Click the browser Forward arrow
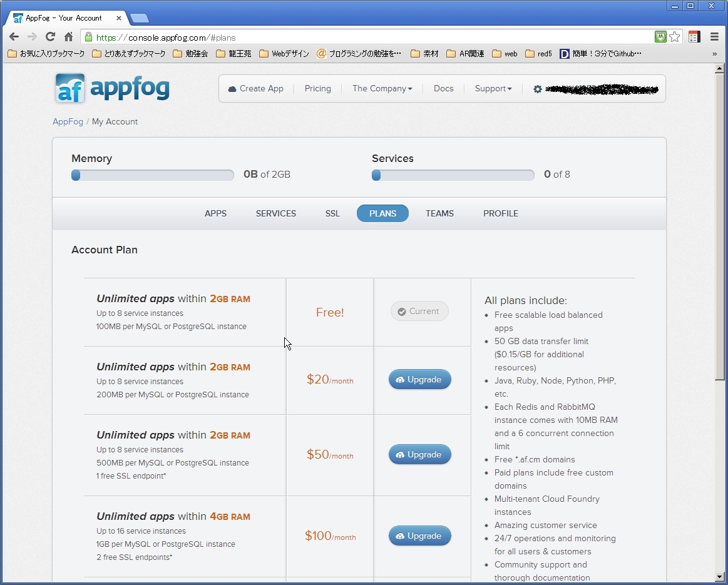The width and height of the screenshot is (728, 585). pos(32,37)
